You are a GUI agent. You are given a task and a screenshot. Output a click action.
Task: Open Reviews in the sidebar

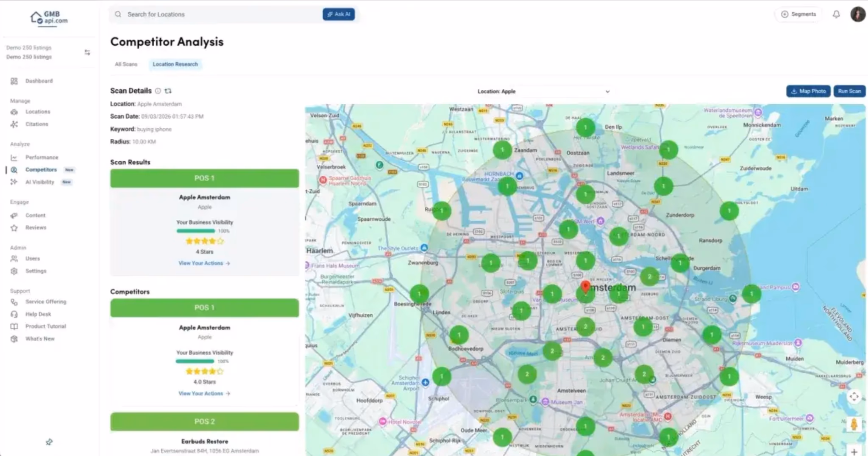coord(36,228)
